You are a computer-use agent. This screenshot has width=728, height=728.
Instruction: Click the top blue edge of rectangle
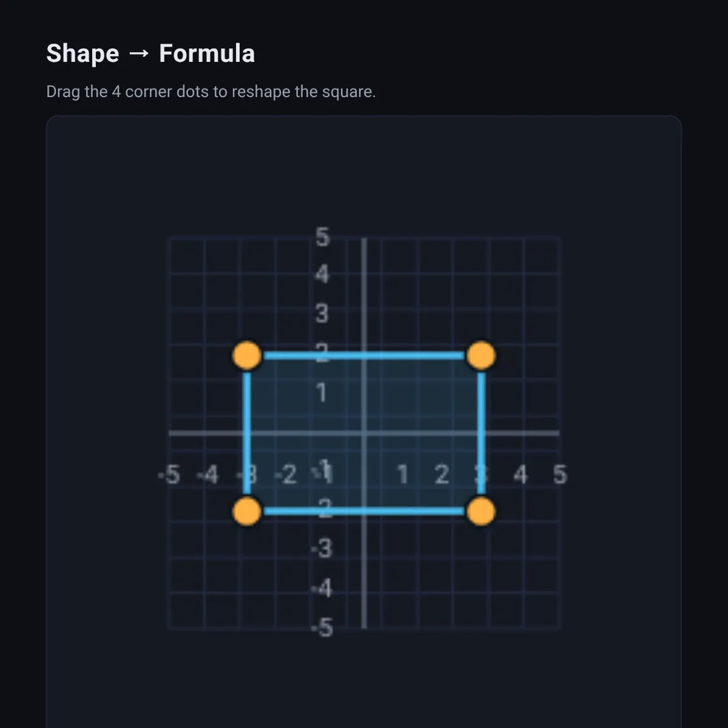pyautogui.click(x=364, y=356)
